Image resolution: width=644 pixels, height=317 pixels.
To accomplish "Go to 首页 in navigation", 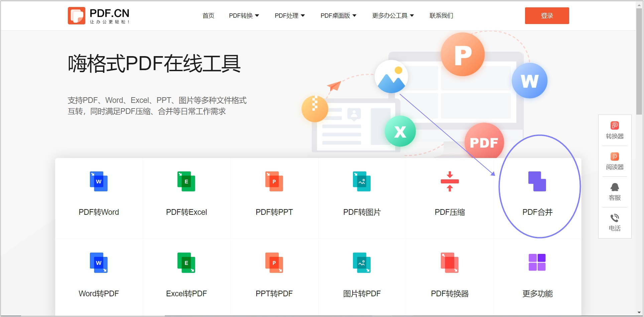I will [209, 16].
